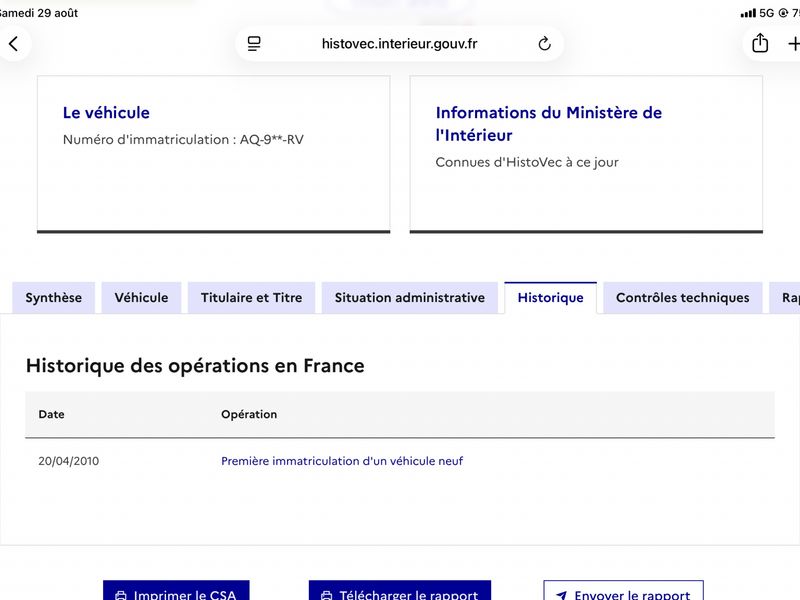Screen dimensions: 800x600
Task: Click the Opération column header
Action: (249, 414)
